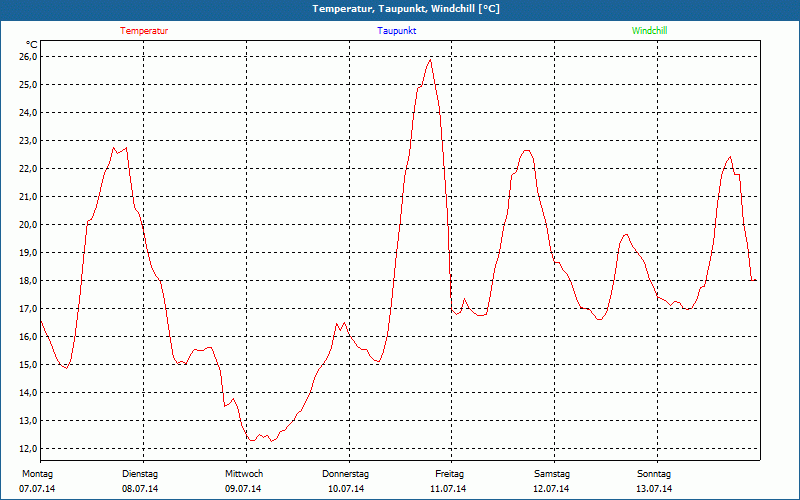Click the date 07.07.14
The image size is (800, 500).
pos(37,489)
